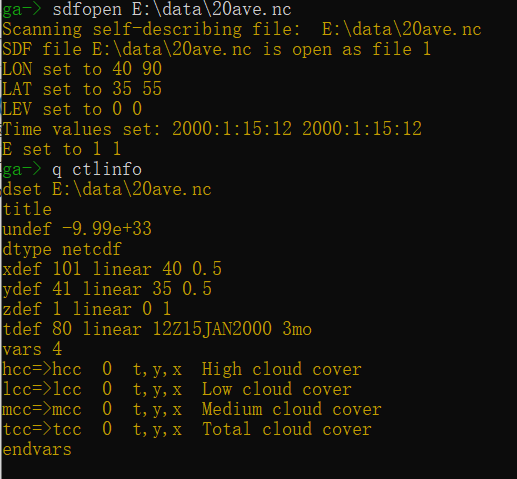Click the 'hcc=>hcc High cloud cover' line

[x=182, y=369]
